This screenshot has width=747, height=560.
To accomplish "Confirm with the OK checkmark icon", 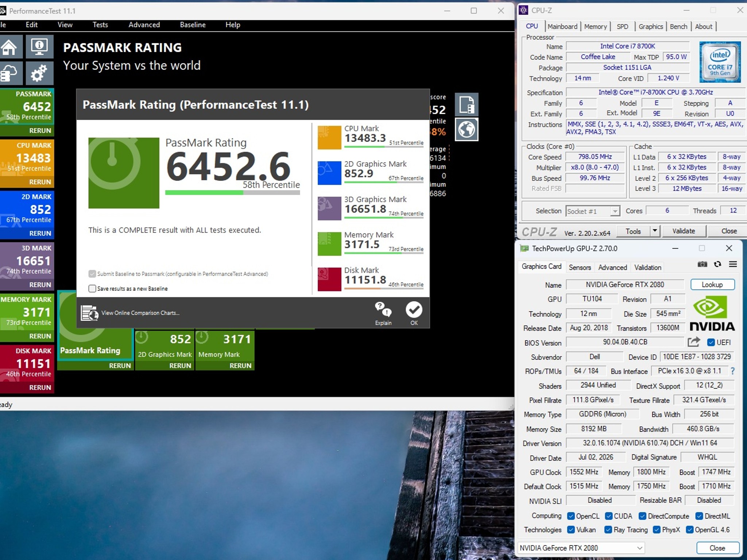I will tap(414, 314).
